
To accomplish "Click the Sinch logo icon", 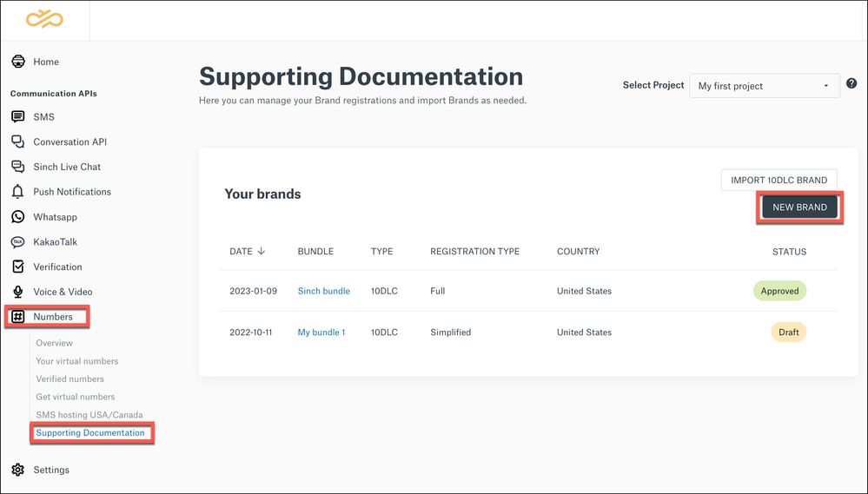I will coord(44,19).
